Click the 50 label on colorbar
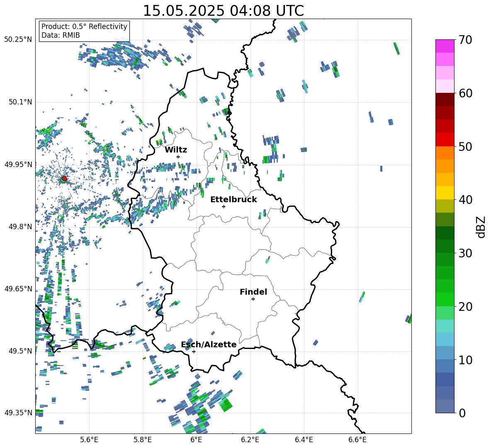Image resolution: width=491 pixels, height=448 pixels. pos(465,147)
